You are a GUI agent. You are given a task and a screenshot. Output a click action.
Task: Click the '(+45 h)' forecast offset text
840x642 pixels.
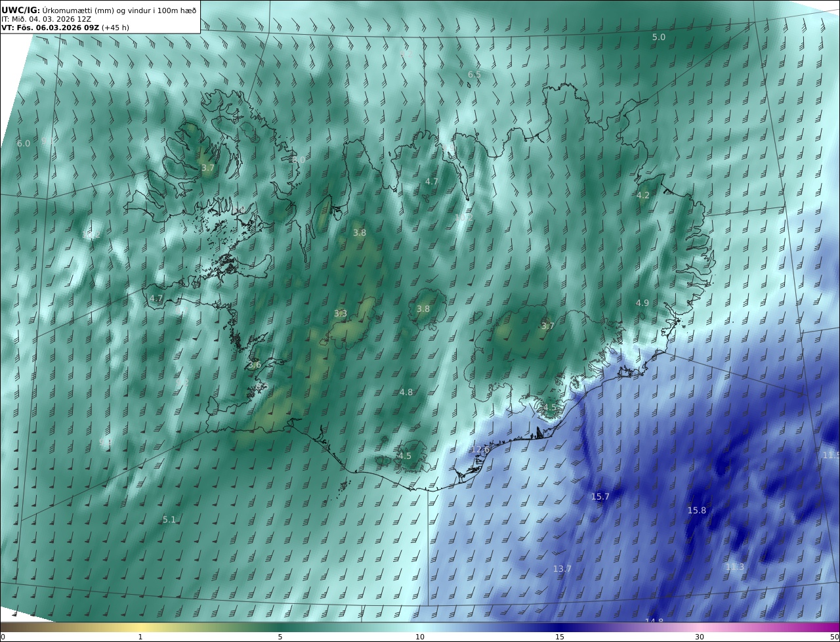pyautogui.click(x=115, y=28)
